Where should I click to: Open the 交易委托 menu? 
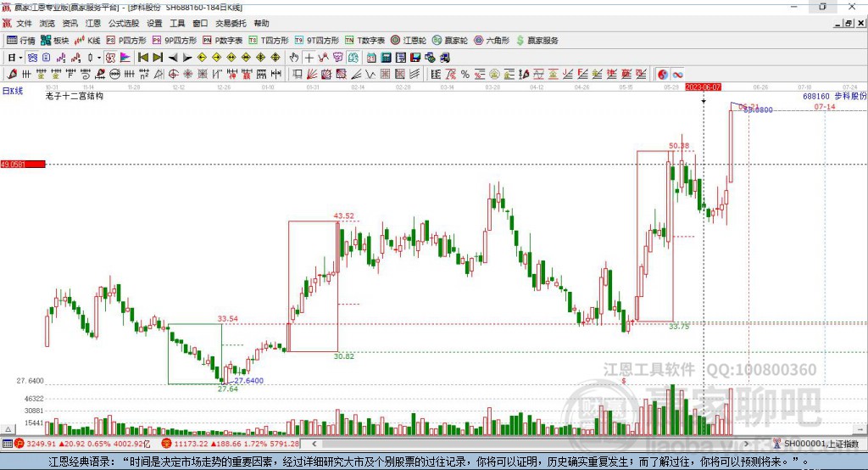coord(231,23)
